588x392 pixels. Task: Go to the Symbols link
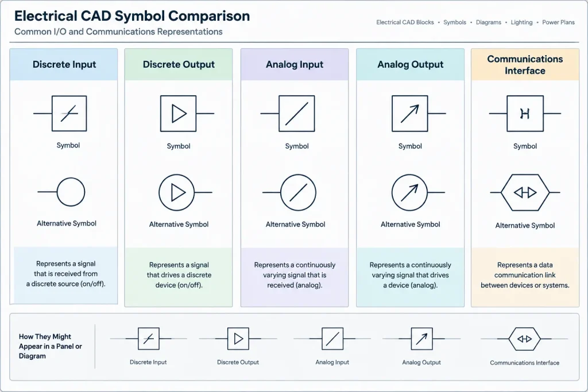click(455, 22)
